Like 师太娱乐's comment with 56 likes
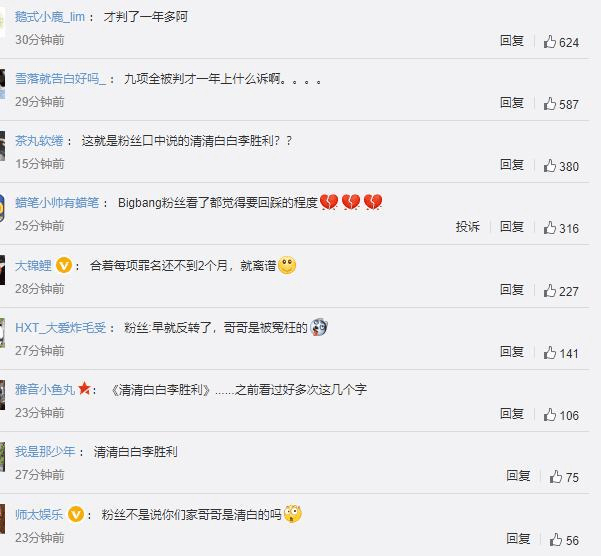This screenshot has height=556, width=601. 564,540
